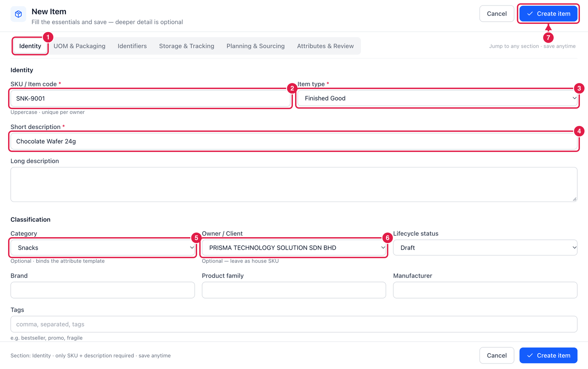
Task: Click the Classification section heading
Action: [31, 220]
